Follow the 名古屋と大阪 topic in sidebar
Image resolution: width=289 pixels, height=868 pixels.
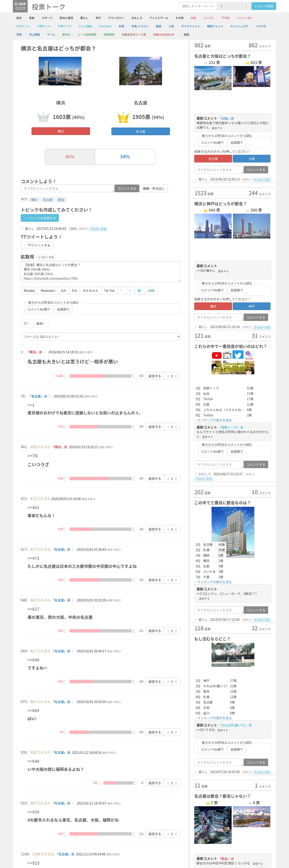click(x=262, y=180)
